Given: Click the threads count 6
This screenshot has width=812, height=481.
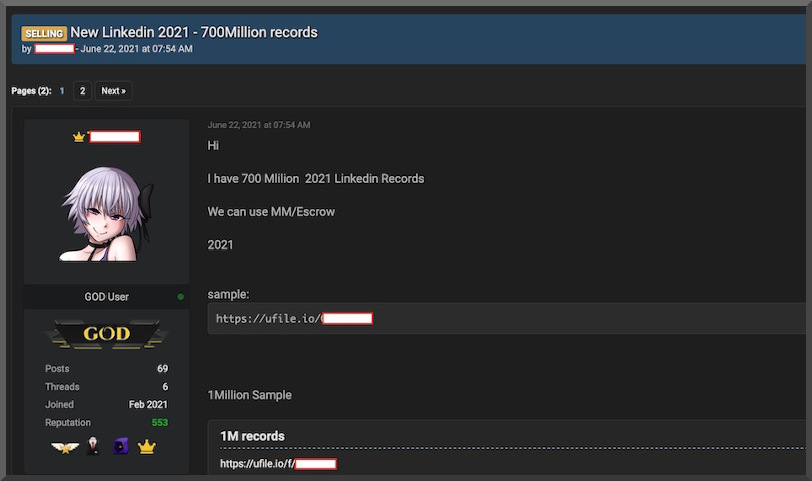Looking at the screenshot, I should tap(164, 387).
